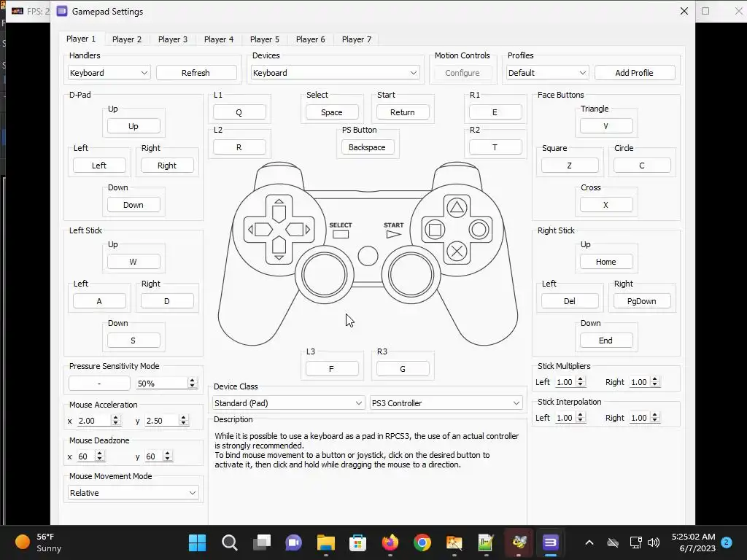Image resolution: width=747 pixels, height=560 pixels.
Task: Open the Handlers dropdown
Action: [x=109, y=73]
